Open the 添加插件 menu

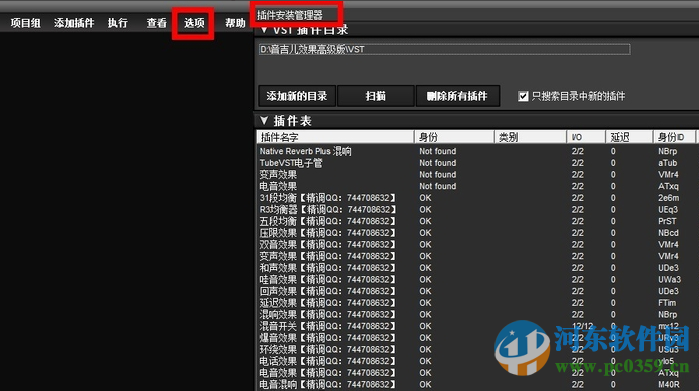pos(74,23)
